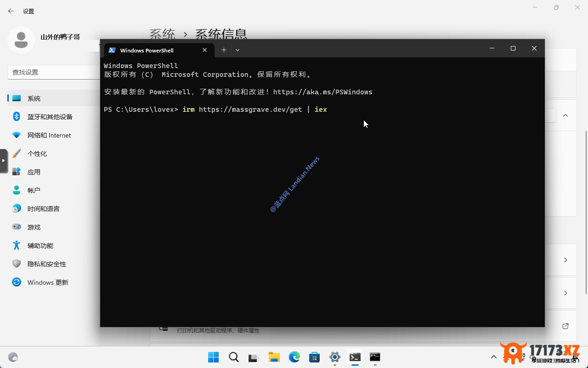Viewport: 588px width, 368px height.
Task: Click the 查找设置 search box
Action: (x=54, y=72)
